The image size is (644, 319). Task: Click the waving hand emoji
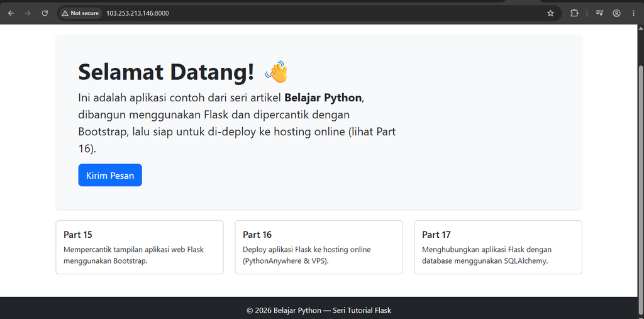click(x=277, y=72)
